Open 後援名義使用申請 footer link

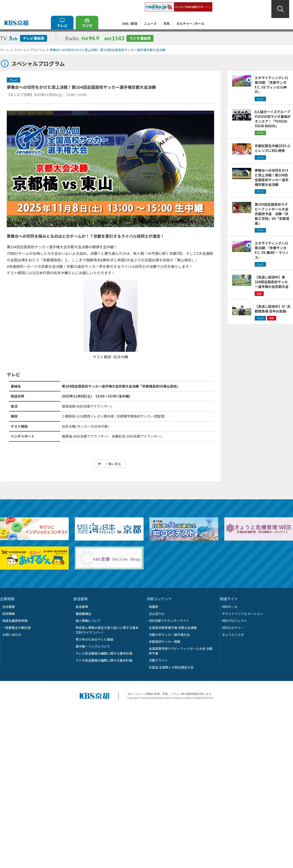click(15, 621)
